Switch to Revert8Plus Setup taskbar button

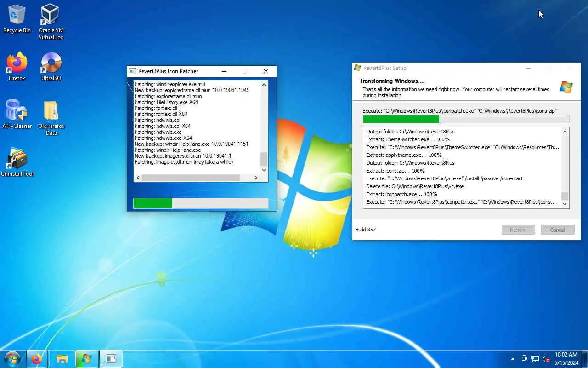[86, 359]
